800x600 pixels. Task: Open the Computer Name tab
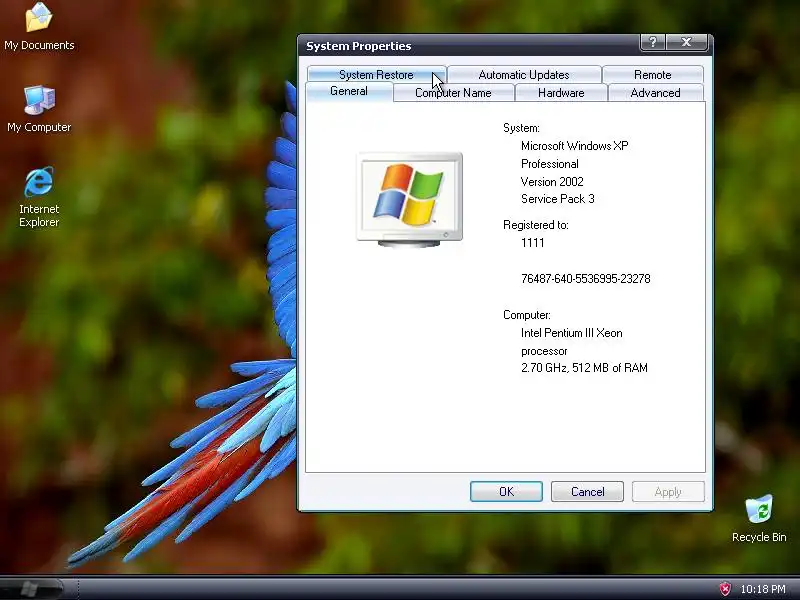coord(454,93)
